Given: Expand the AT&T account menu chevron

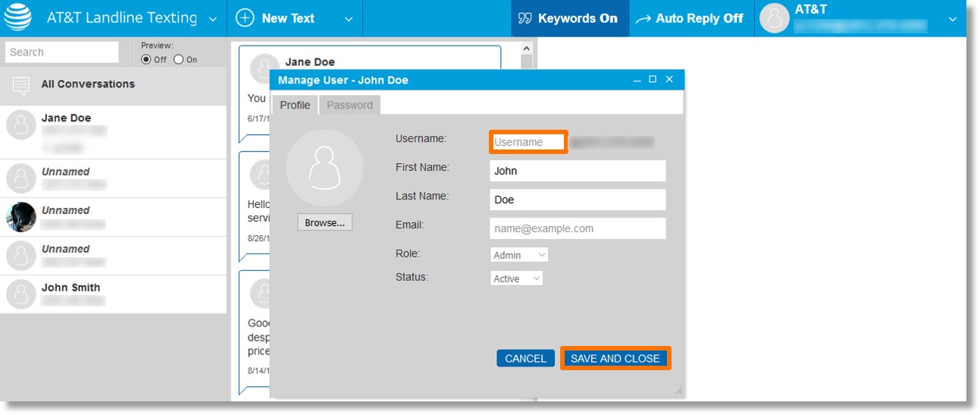Looking at the screenshot, I should [953, 19].
